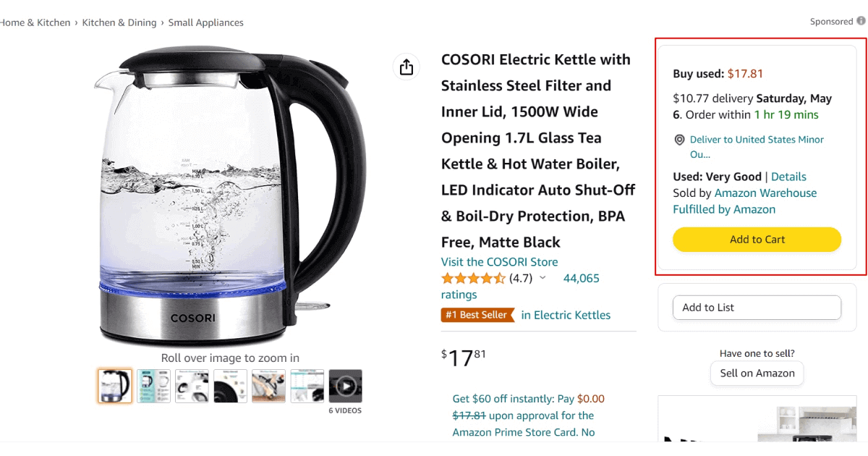
Task: Select the third product thumbnail
Action: point(192,387)
